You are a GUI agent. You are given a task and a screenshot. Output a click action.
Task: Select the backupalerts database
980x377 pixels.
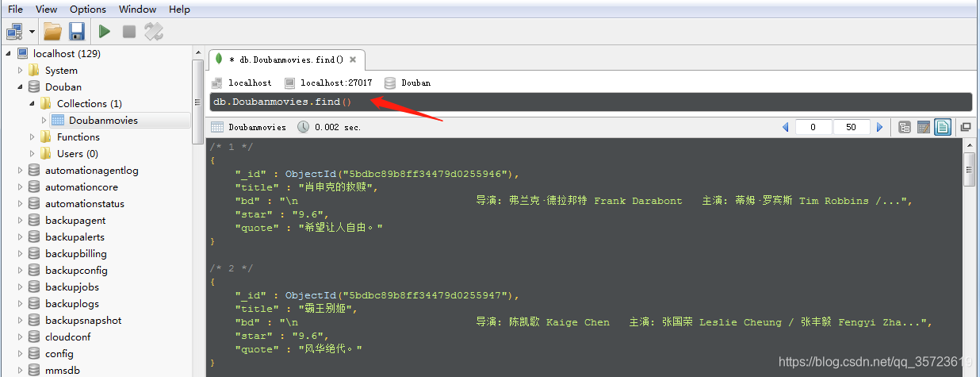pos(75,237)
